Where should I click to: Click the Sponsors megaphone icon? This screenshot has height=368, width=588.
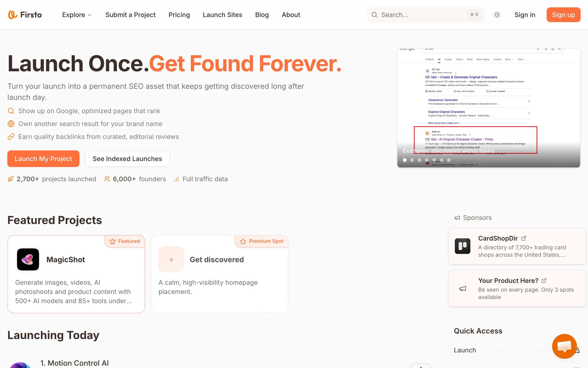457,218
